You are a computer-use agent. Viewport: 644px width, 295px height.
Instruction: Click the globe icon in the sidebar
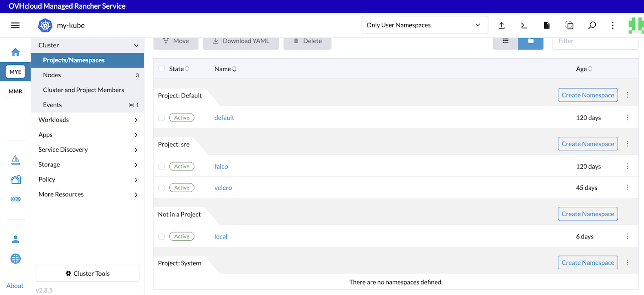pyautogui.click(x=15, y=258)
